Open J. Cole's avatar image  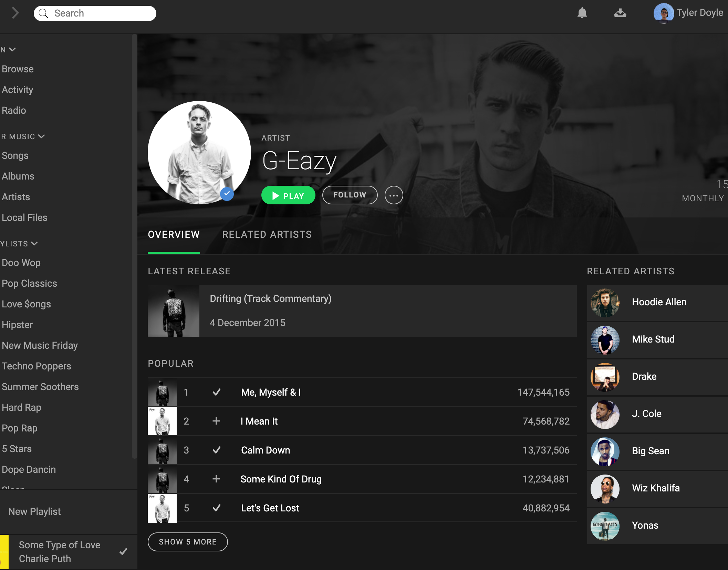pos(605,414)
